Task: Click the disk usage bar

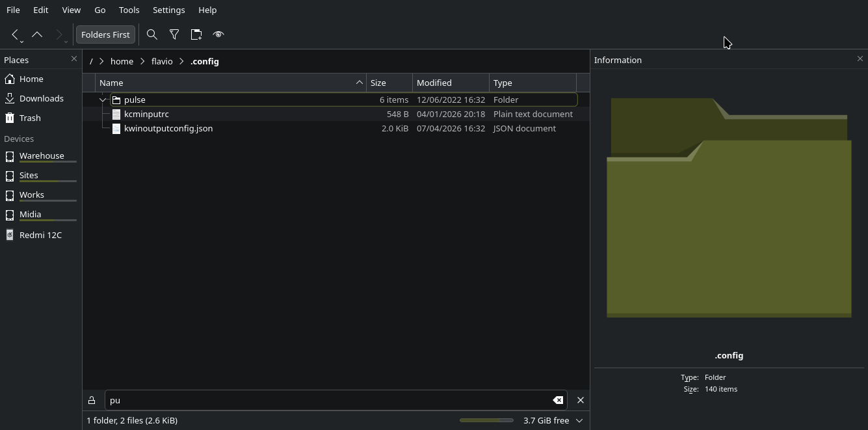Action: (x=486, y=421)
